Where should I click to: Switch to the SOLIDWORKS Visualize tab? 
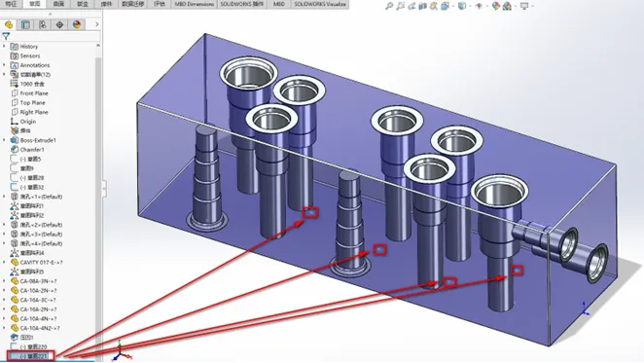(x=320, y=4)
